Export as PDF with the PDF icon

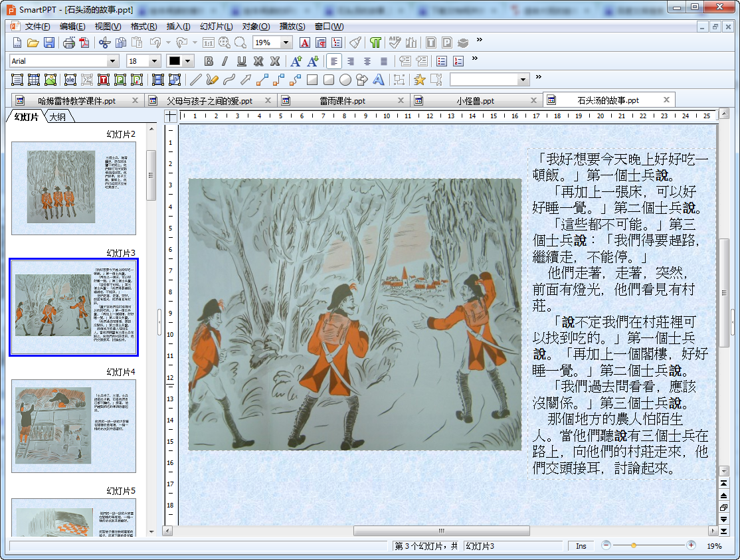point(84,43)
